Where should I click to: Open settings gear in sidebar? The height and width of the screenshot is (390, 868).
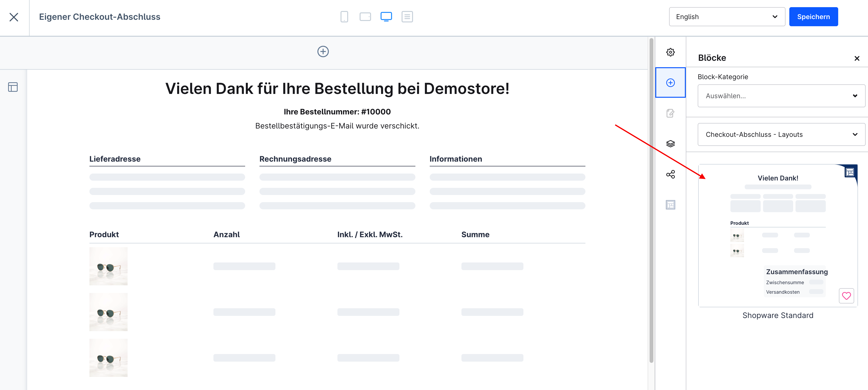[670, 52]
